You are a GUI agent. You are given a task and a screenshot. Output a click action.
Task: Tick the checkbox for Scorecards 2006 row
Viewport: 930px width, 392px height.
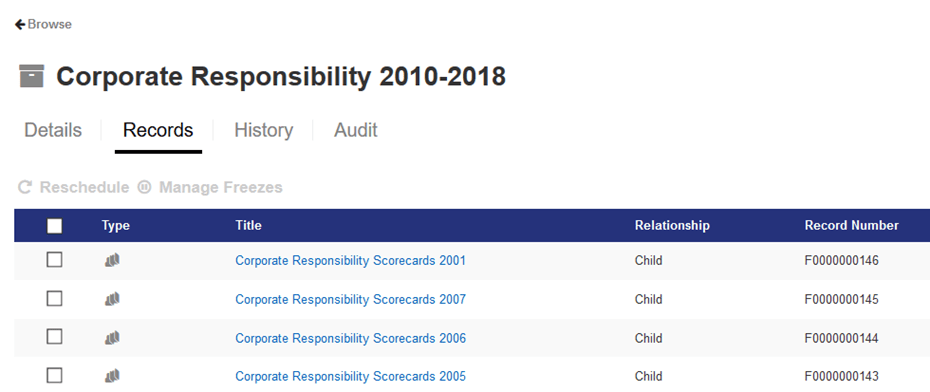point(55,337)
